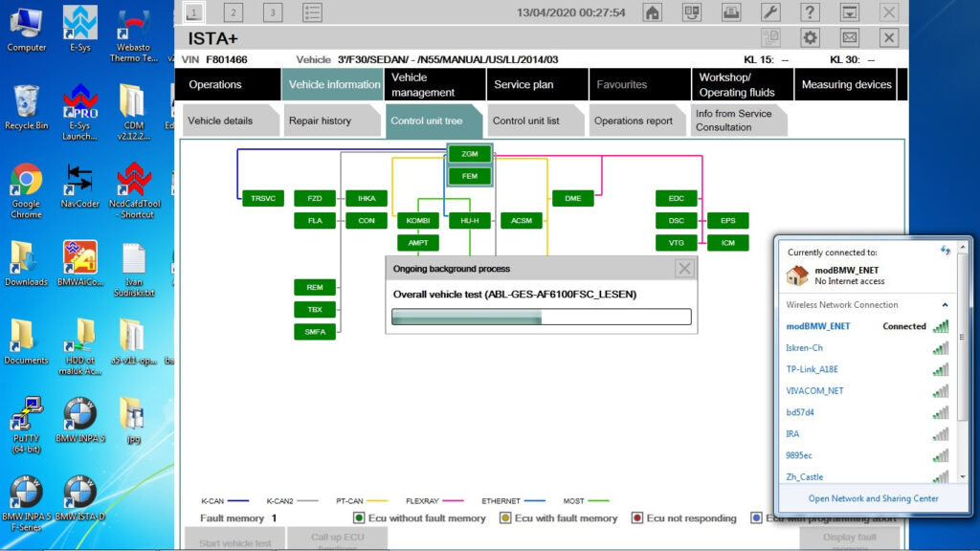Click the TRSVC control unit

(263, 199)
